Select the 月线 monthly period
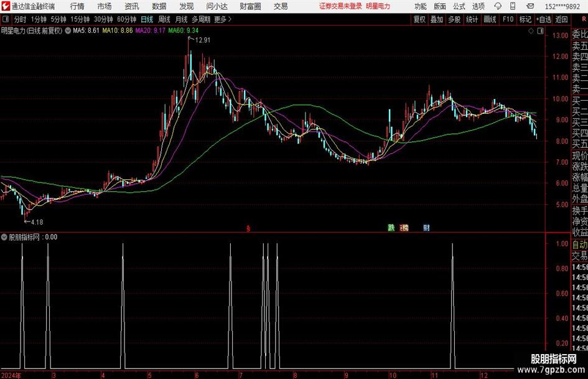Image resolution: width=588 pixels, height=379 pixels. point(182,19)
